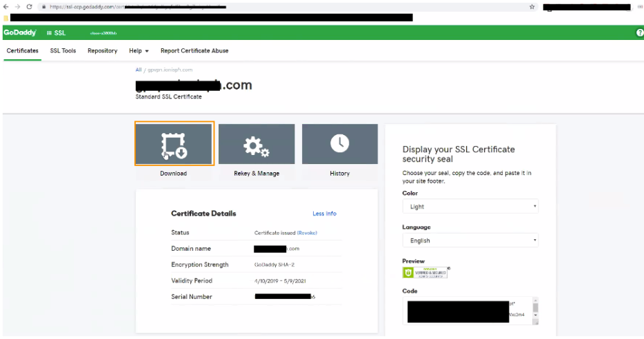
Task: Expand the Language dropdown set to English
Action: click(470, 240)
